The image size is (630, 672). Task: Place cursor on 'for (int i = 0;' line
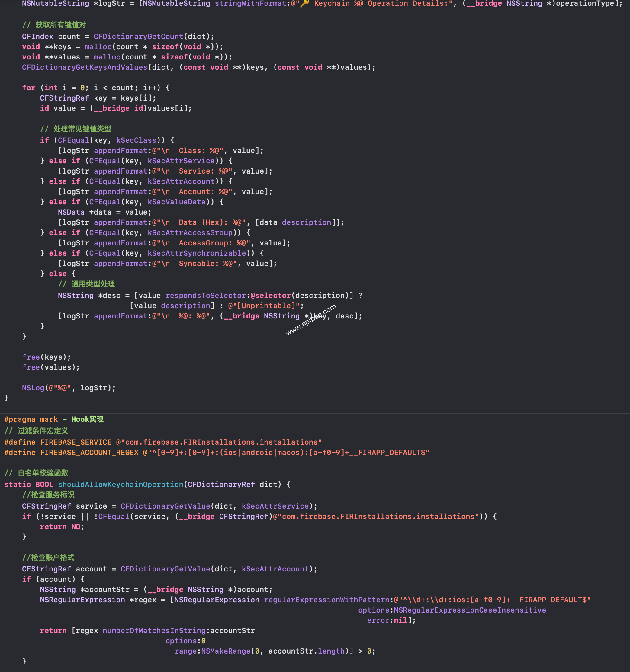click(96, 88)
